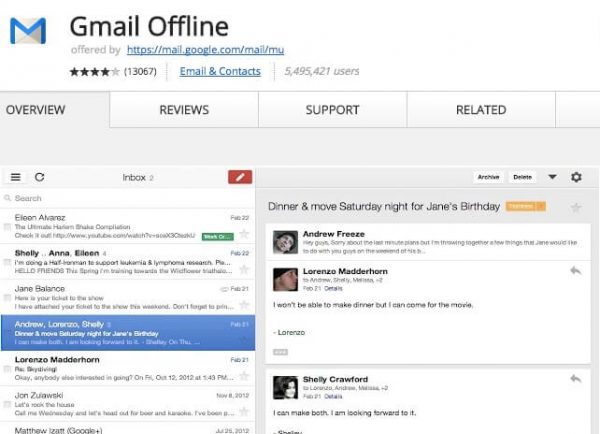Star the Eileen Alvarez email
This screenshot has height=434, width=600.
(x=244, y=233)
